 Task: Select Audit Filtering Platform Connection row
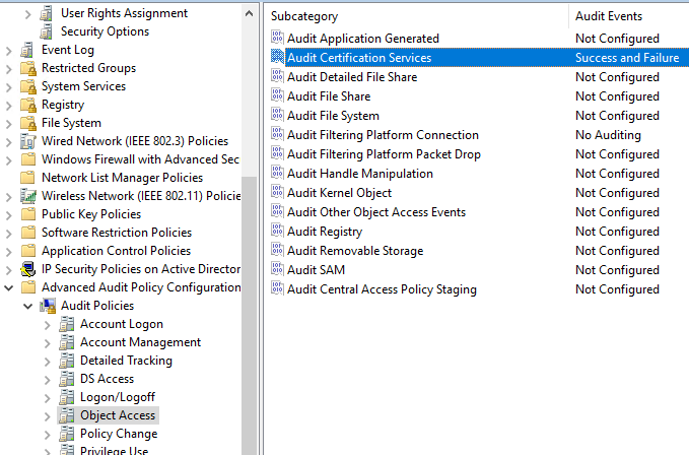382,135
